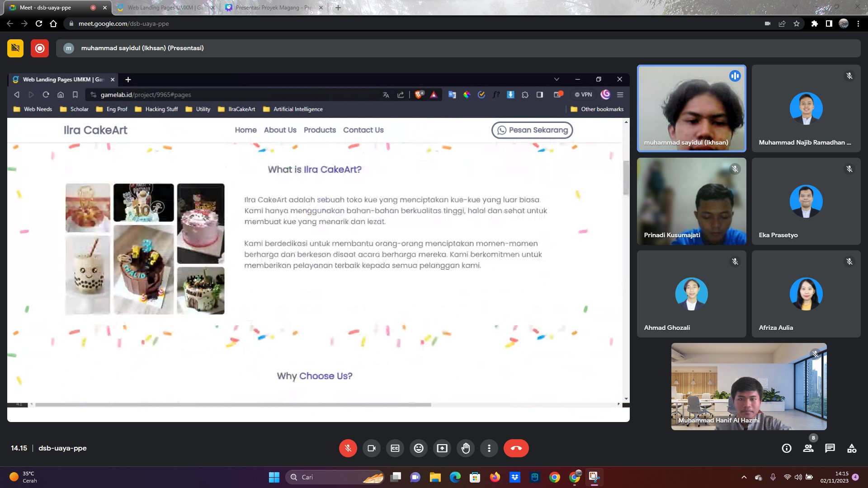Click the raise hand icon
Screen dimensions: 868x488
click(466, 448)
